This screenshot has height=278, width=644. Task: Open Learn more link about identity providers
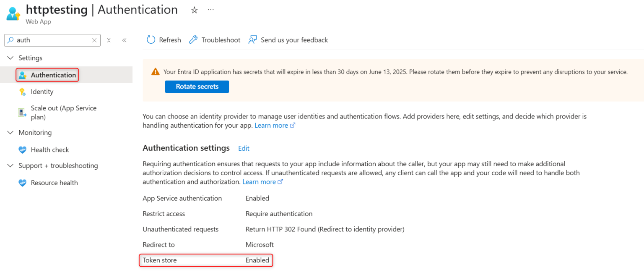[275, 126]
